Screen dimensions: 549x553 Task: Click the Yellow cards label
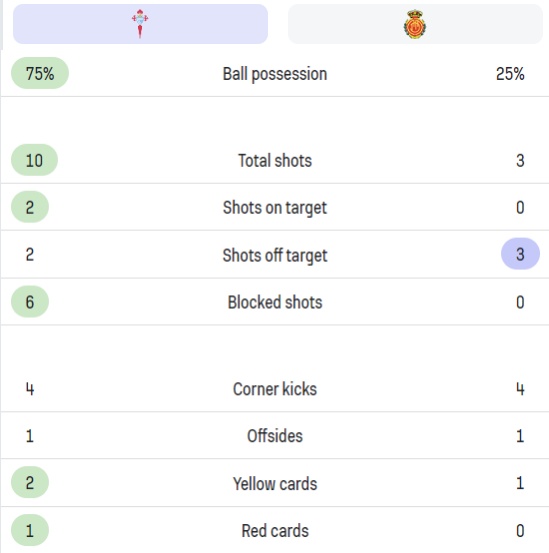[275, 484]
